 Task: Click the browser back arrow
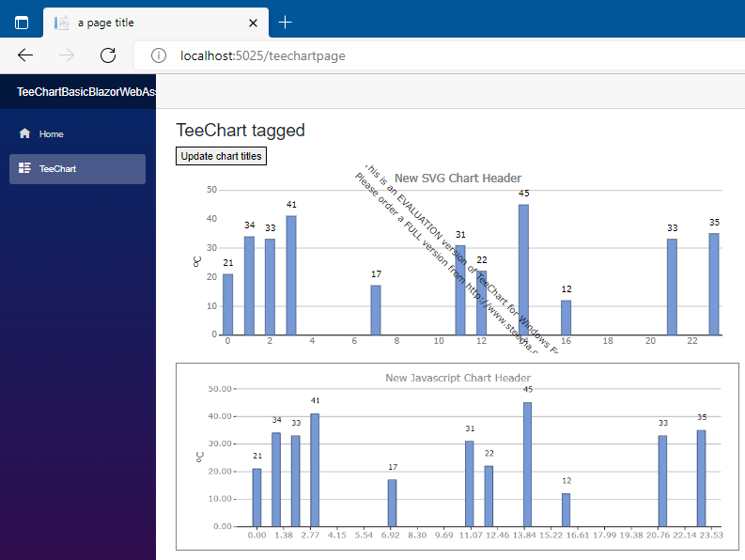click(25, 55)
